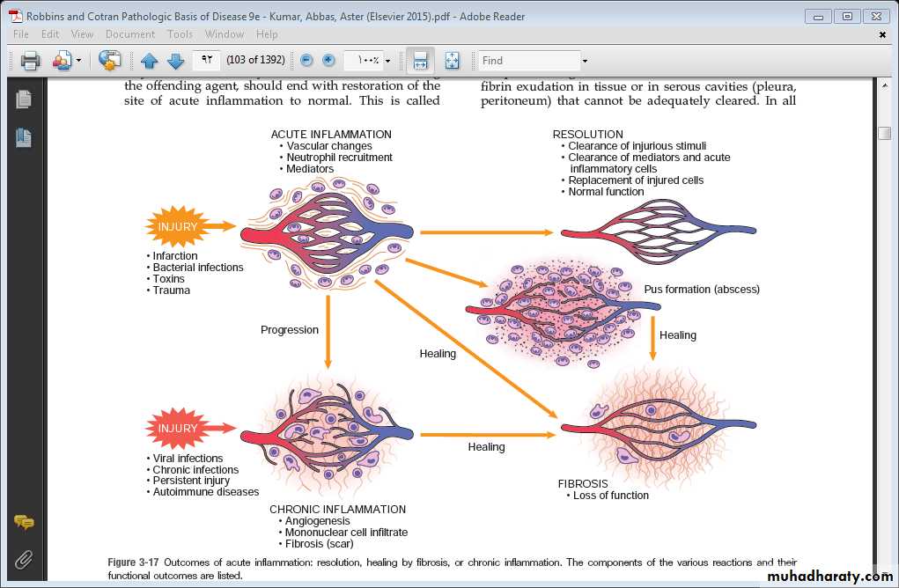
Task: Expand the Collaborate dropdown arrow
Action: tap(78, 62)
